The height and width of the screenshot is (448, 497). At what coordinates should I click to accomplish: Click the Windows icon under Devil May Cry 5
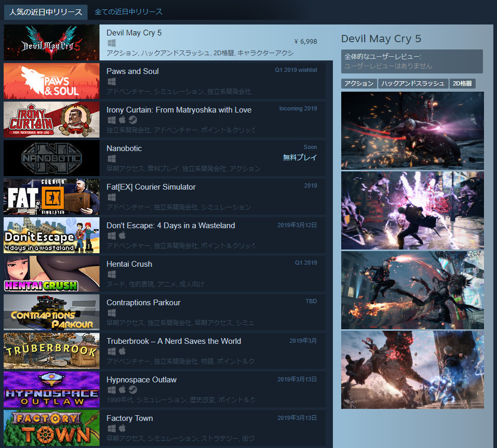pos(111,43)
